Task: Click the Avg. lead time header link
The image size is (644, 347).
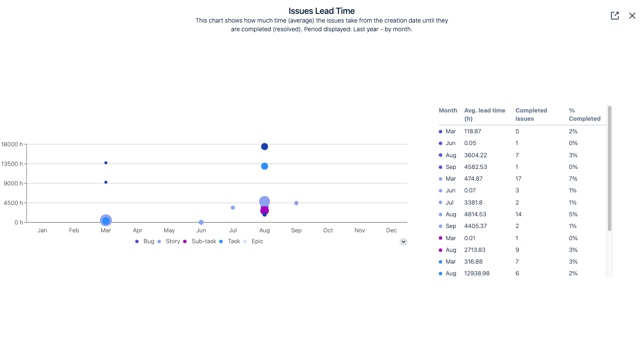Action: click(x=484, y=114)
